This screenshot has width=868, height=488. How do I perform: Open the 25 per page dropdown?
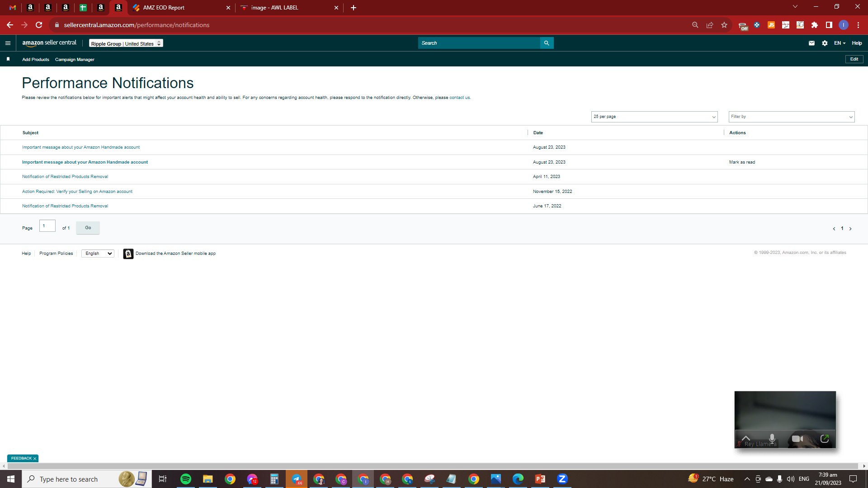[x=654, y=117]
